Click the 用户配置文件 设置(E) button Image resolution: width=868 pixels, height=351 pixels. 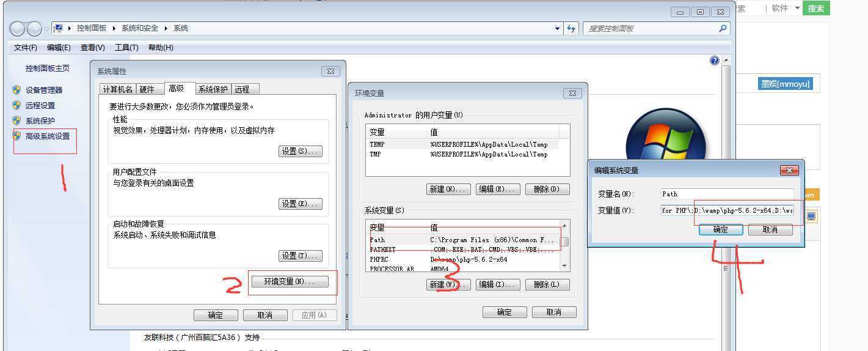(300, 204)
